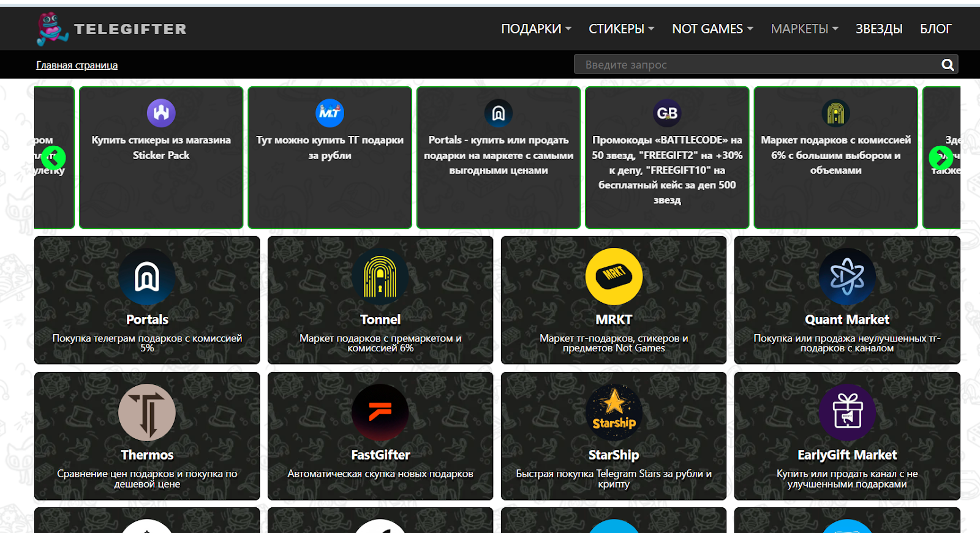Open the EarlyGift Market card title
The height and width of the screenshot is (533, 980).
[x=847, y=455]
